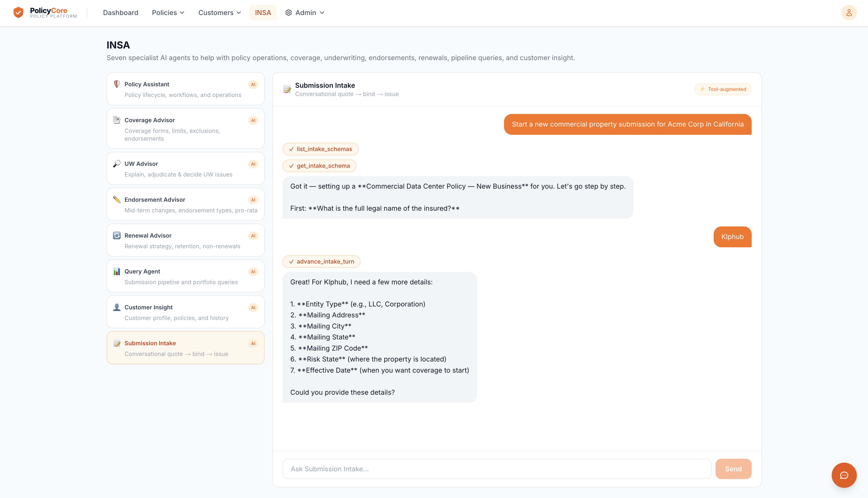Focus the Ask Submission Intake input field
Screen dimensions: 868x498
point(497,469)
